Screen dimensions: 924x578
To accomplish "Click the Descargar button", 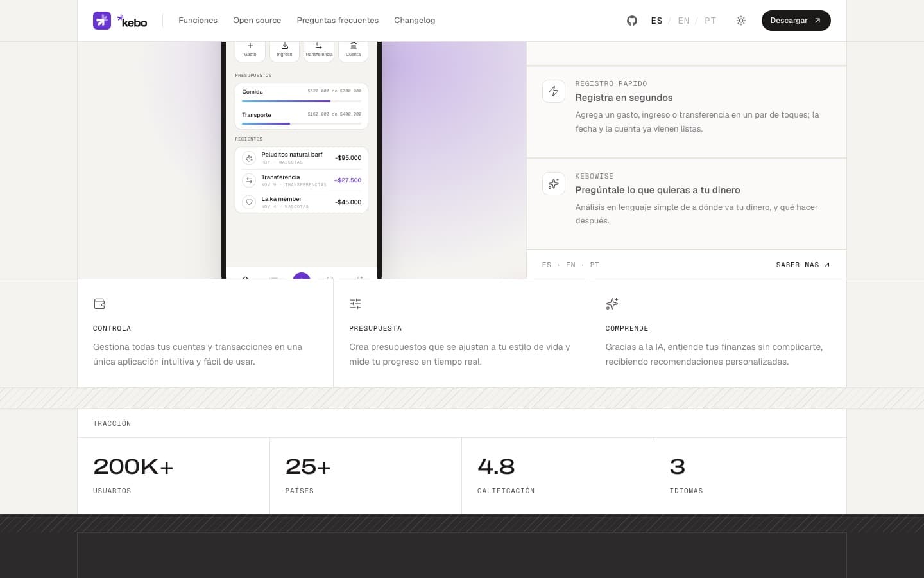I will (x=796, y=21).
